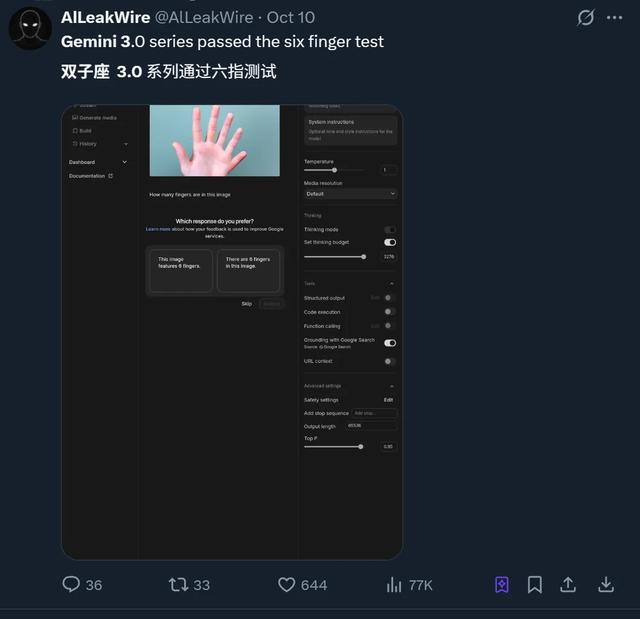Select Build in the sidebar
This screenshot has width=640, height=619.
pos(85,131)
